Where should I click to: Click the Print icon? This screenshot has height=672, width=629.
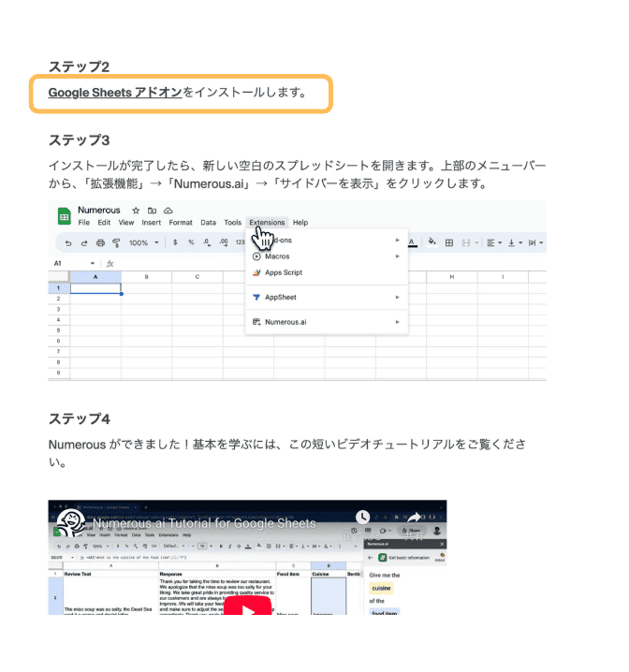pyautogui.click(x=100, y=243)
